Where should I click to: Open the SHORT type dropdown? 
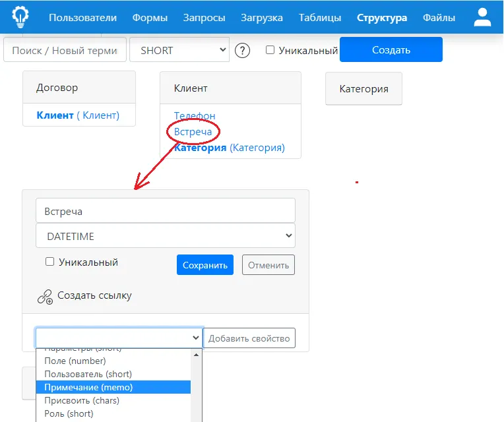(x=179, y=49)
